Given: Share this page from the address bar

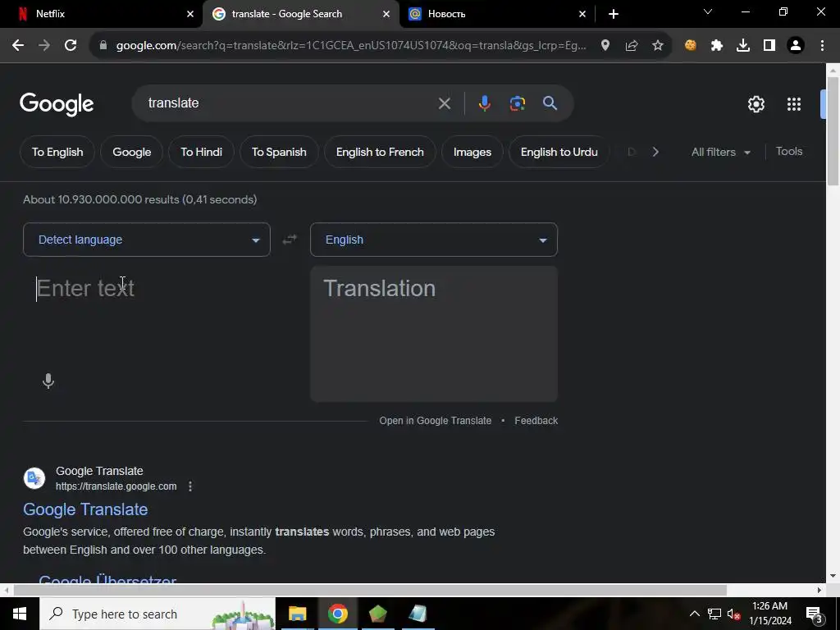Looking at the screenshot, I should tap(632, 46).
